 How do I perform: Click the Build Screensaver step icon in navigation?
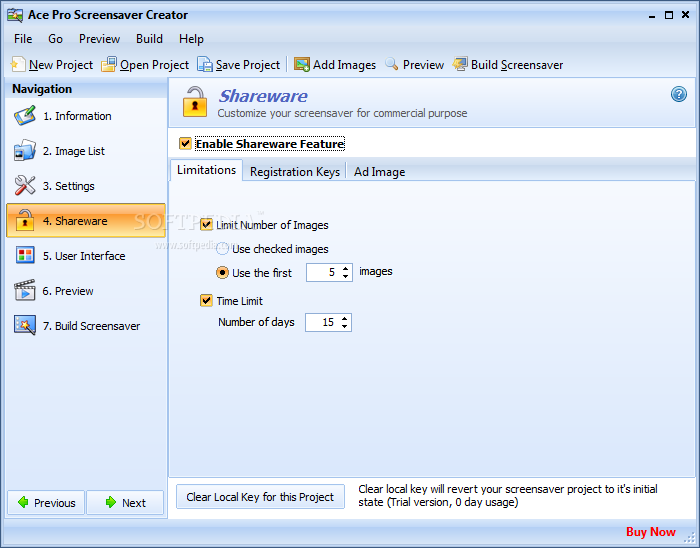click(x=25, y=325)
